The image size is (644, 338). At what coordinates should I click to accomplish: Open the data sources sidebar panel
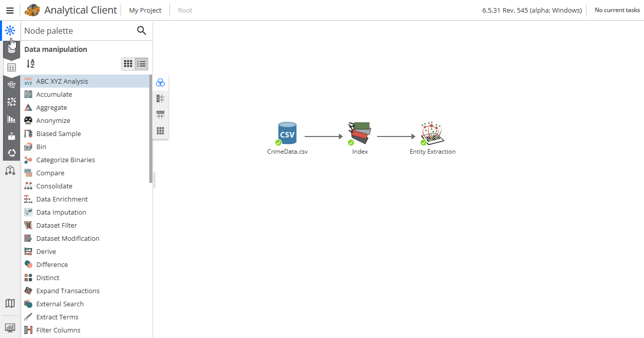pos(11,49)
